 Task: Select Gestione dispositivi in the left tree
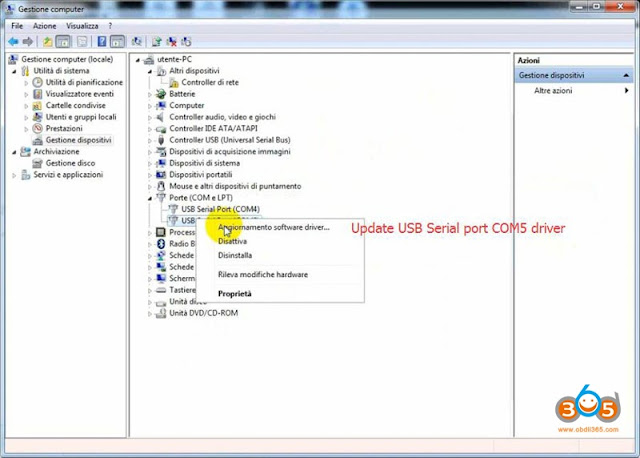tap(78, 140)
